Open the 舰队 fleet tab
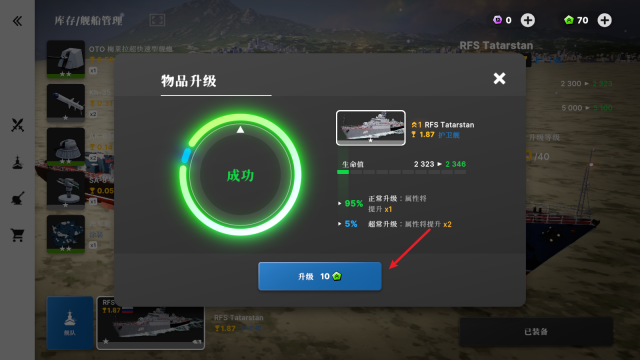 (x=70, y=323)
